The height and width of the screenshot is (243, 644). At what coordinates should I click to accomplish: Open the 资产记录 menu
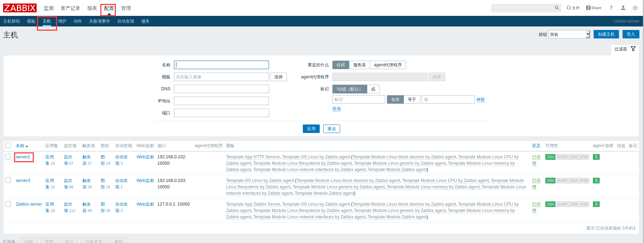tap(70, 8)
